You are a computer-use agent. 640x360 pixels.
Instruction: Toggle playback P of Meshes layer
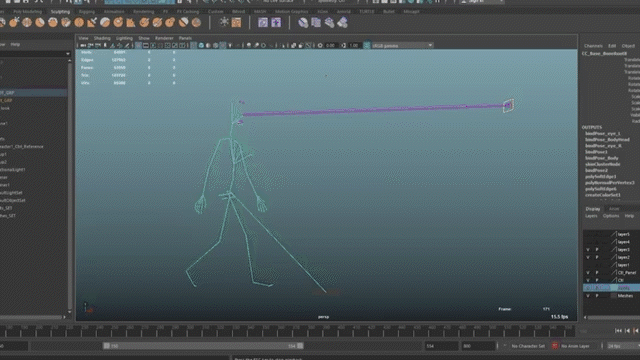tap(597, 296)
